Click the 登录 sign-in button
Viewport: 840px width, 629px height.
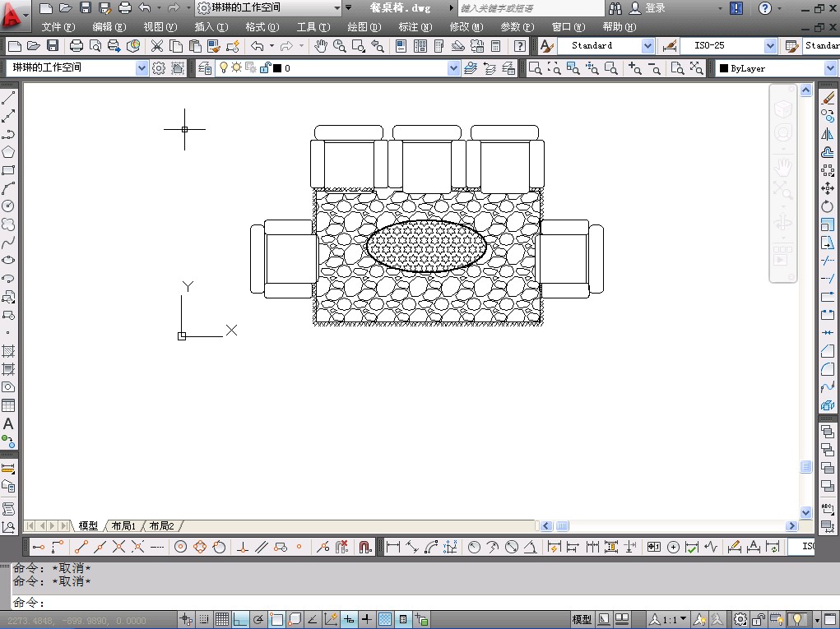click(655, 8)
